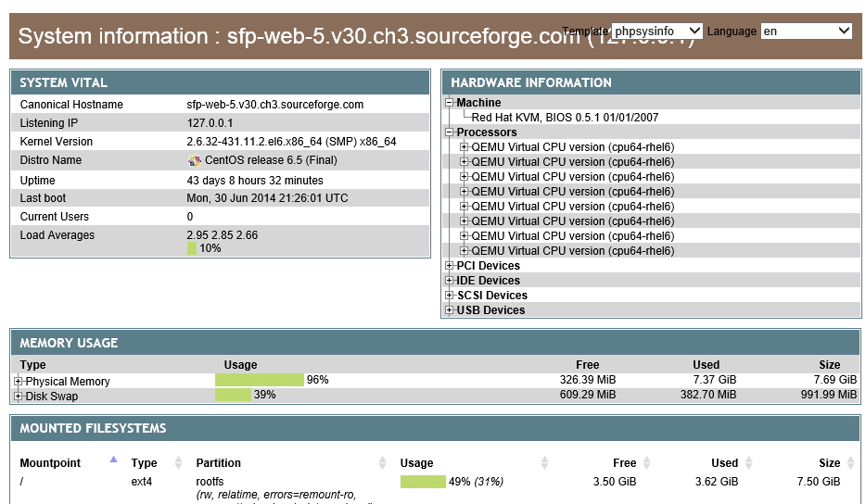Click the sort arrows beside filesystem Usage column
Viewport: 866px width, 504px height.
coord(544,463)
